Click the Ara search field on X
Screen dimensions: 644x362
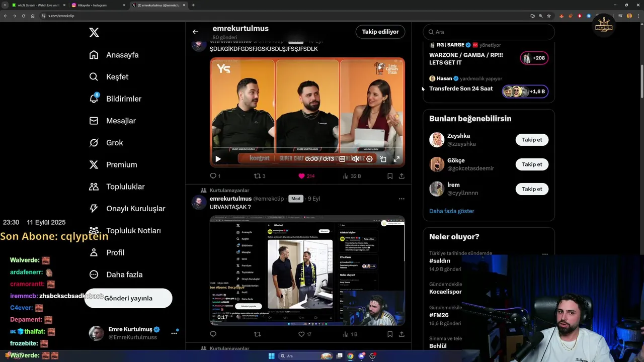489,32
